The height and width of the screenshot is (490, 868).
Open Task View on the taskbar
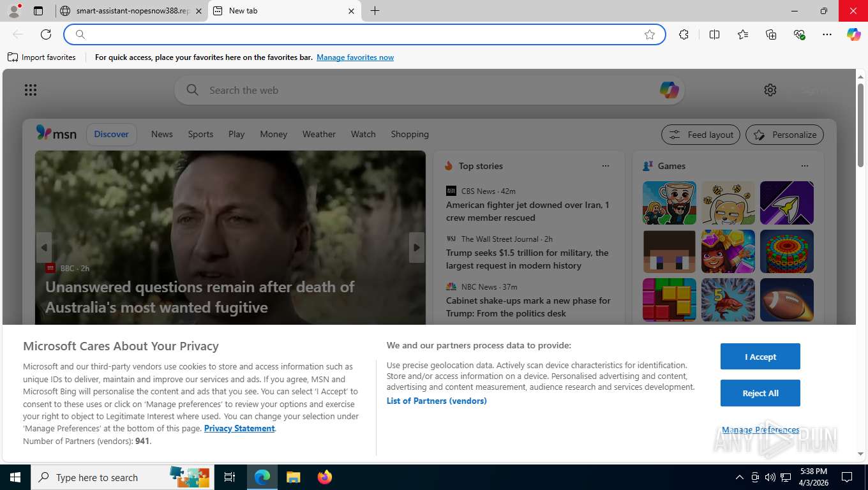click(x=230, y=477)
